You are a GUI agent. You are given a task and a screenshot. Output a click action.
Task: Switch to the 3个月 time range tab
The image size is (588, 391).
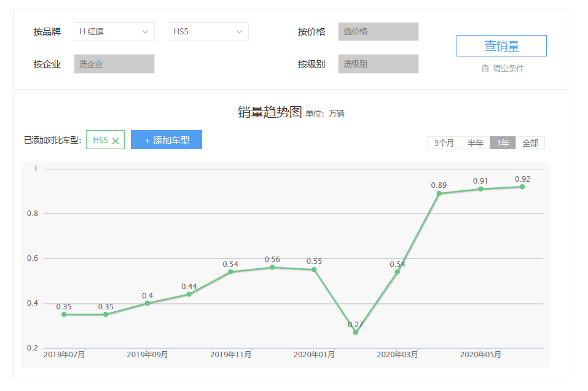[444, 143]
